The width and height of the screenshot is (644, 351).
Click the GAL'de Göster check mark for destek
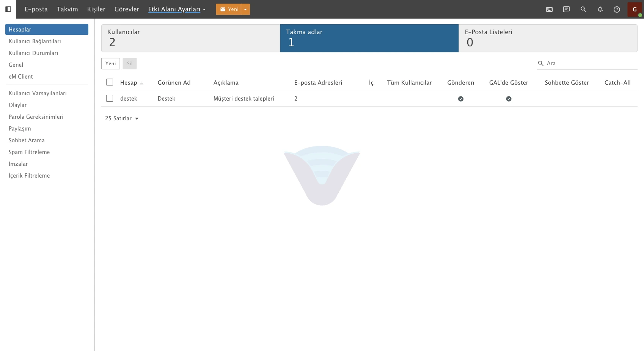pyautogui.click(x=509, y=99)
